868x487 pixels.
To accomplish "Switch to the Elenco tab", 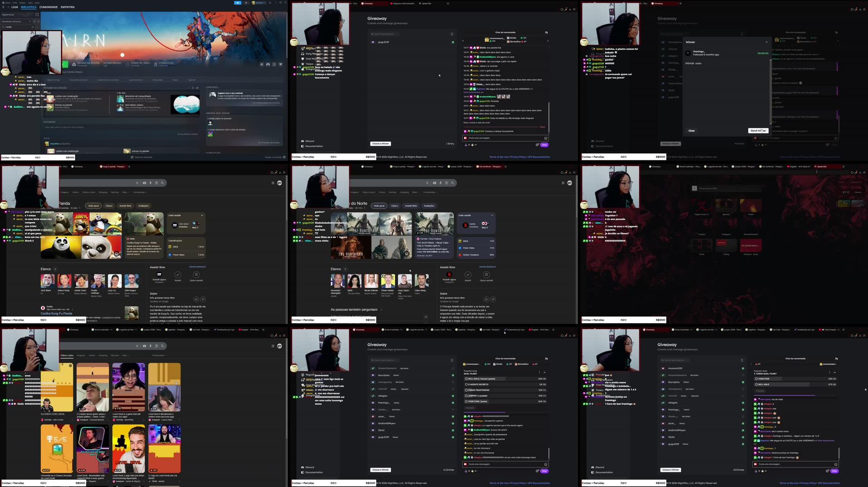I will click(x=109, y=206).
